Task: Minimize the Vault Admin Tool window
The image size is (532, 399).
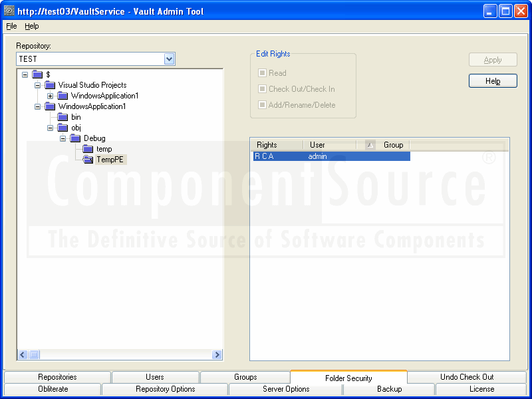Action: (489, 11)
